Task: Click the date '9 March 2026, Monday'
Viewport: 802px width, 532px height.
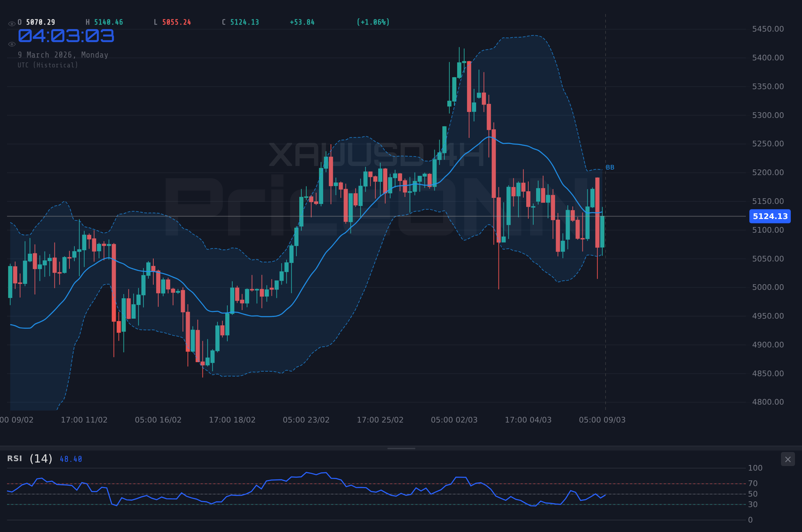Action: pos(63,55)
